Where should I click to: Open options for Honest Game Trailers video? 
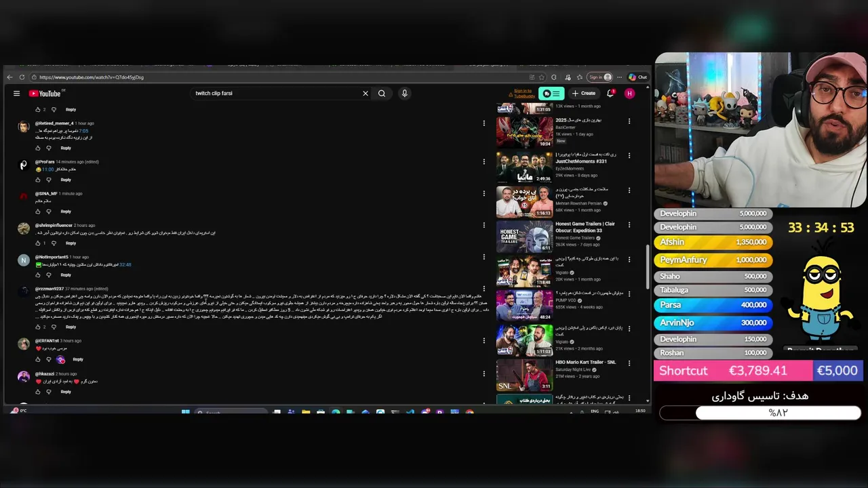629,225
